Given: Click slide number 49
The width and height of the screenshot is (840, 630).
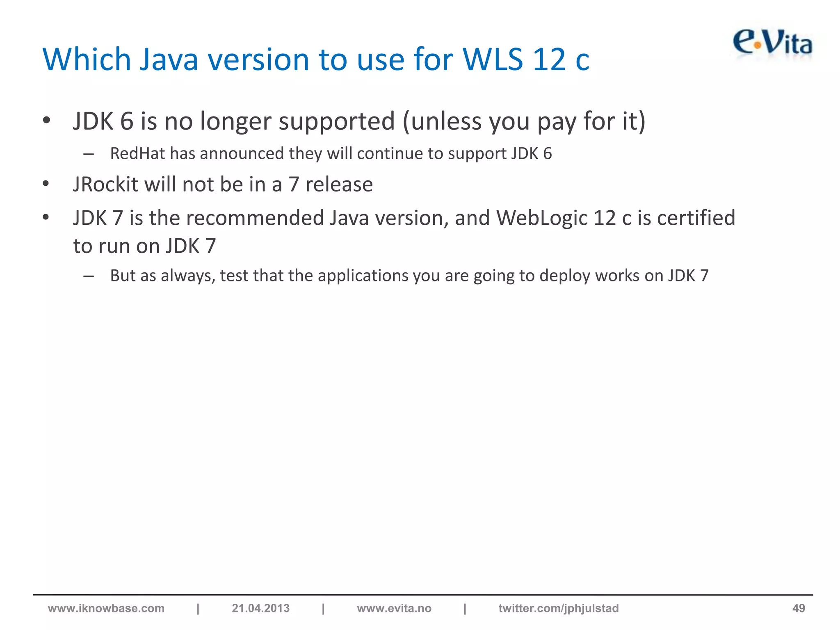Looking at the screenshot, I should (799, 608).
